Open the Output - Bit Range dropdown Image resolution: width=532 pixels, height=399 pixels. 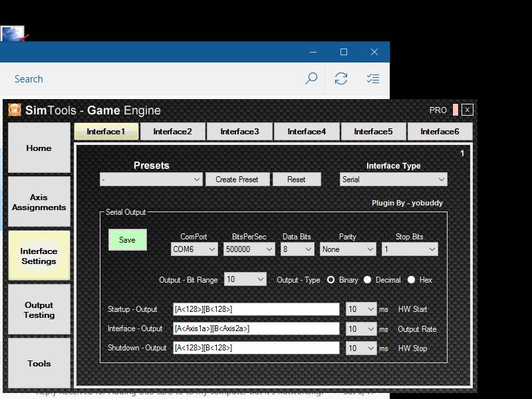245,279
